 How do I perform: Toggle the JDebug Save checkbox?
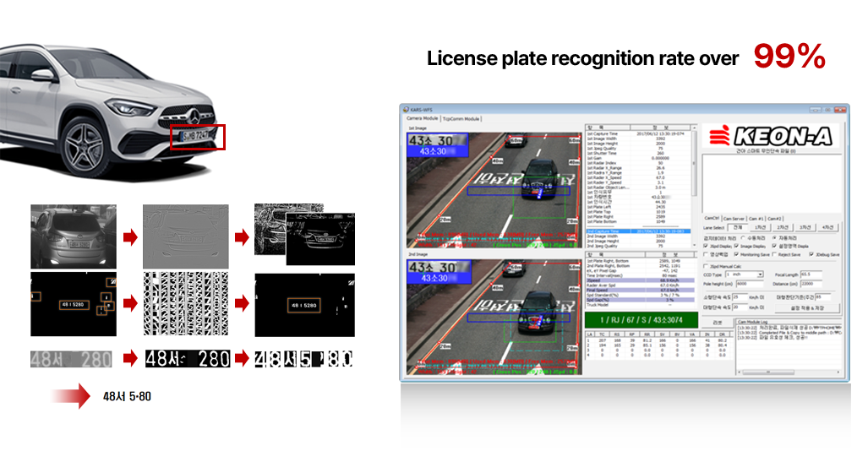coord(811,254)
